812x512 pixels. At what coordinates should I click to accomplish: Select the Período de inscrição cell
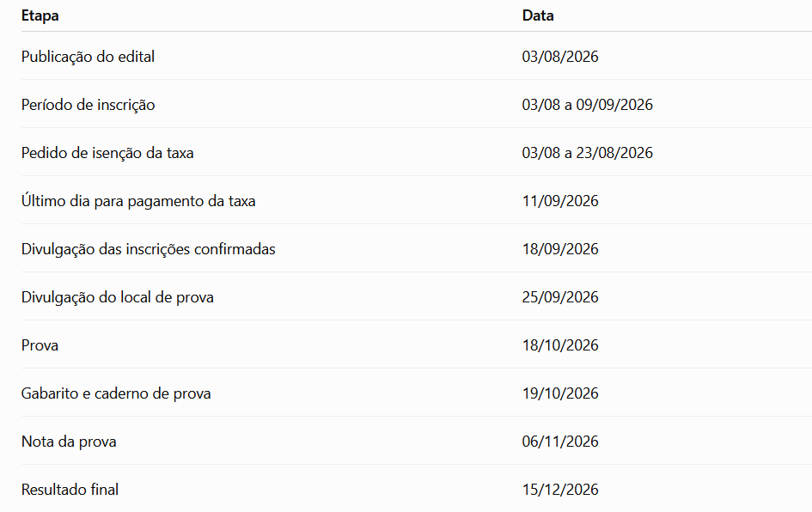[88, 105]
